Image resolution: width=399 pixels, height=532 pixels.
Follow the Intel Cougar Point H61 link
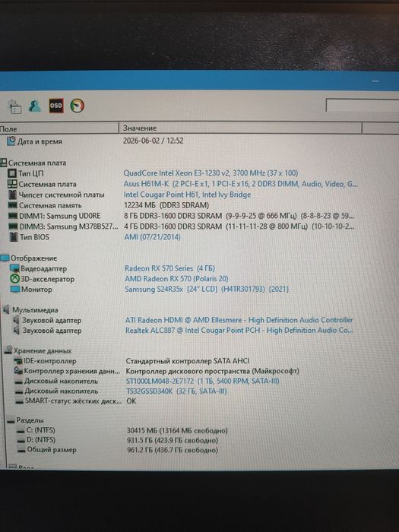[187, 195]
